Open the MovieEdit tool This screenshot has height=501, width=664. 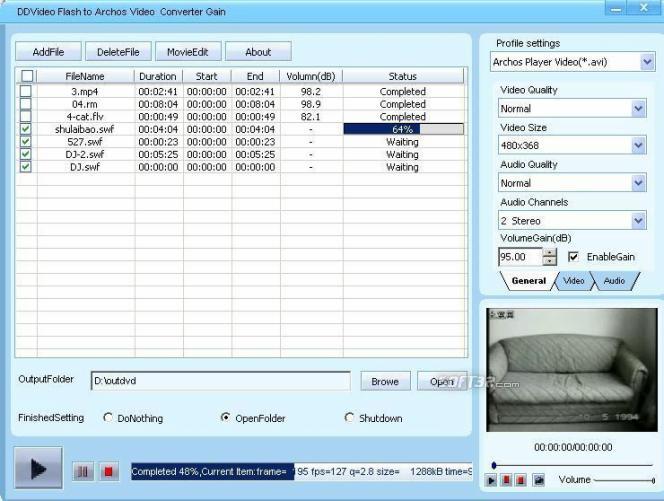coord(188,52)
